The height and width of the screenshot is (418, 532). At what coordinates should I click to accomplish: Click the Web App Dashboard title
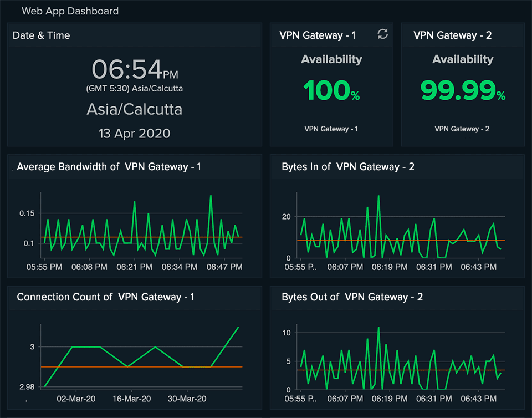pos(70,11)
